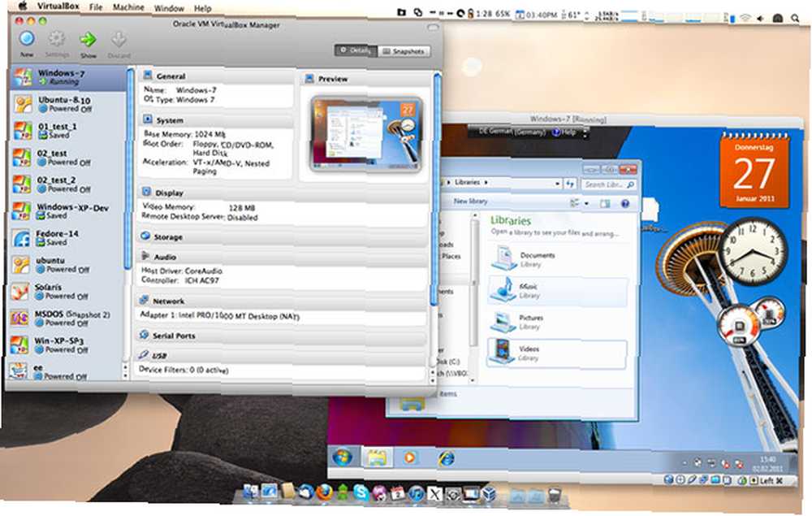Open Windows Explorer from guest taskbar
The image size is (812, 516).
click(x=377, y=457)
